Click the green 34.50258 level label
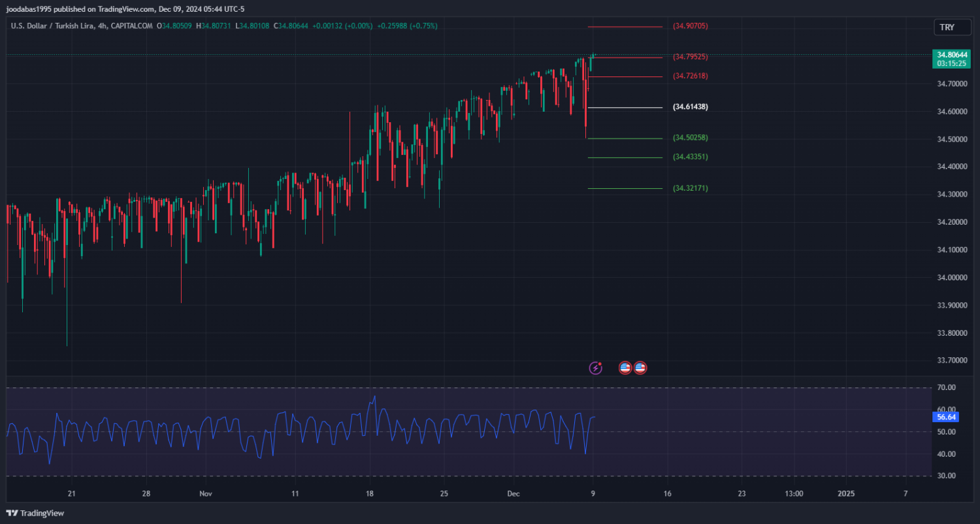This screenshot has height=524, width=980. point(691,138)
